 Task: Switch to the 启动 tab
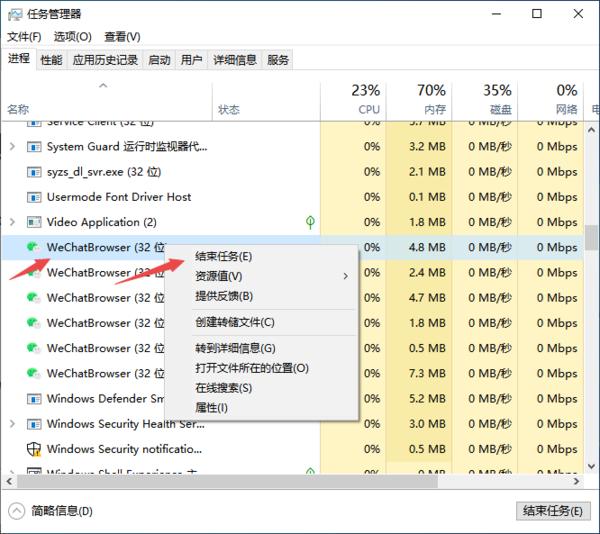click(159, 60)
